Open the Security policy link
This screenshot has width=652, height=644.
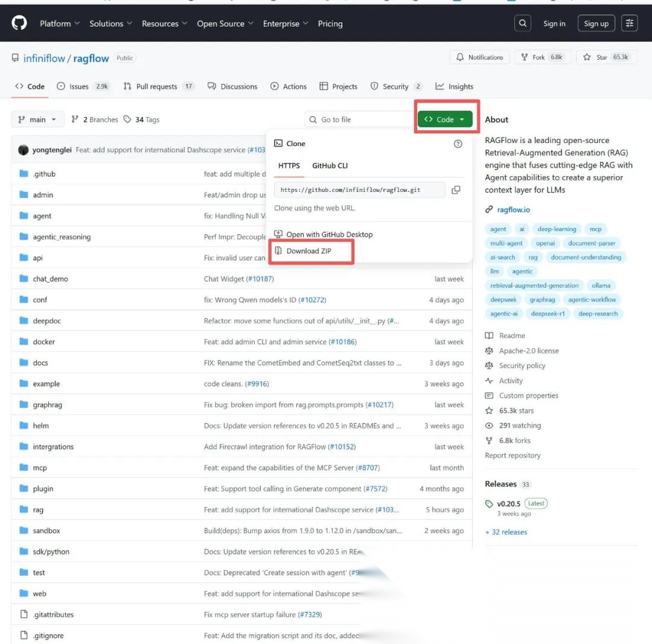click(x=522, y=366)
